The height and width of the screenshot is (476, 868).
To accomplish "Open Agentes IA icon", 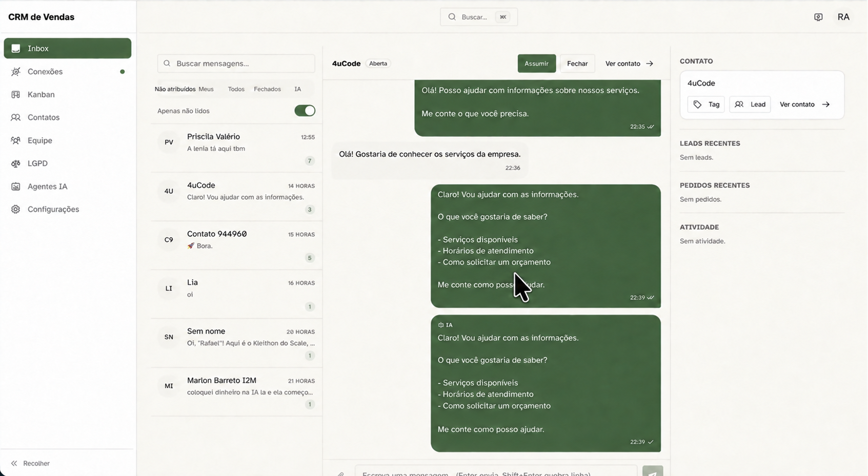I will 16,187.
